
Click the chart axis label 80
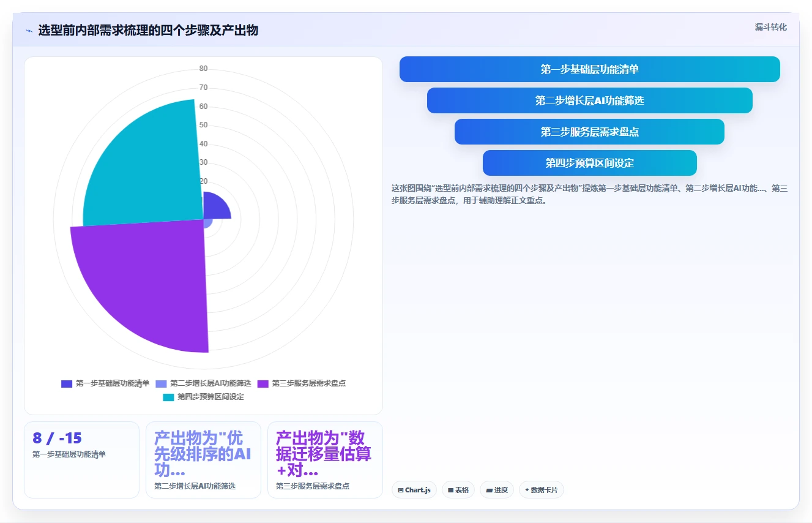click(x=203, y=69)
